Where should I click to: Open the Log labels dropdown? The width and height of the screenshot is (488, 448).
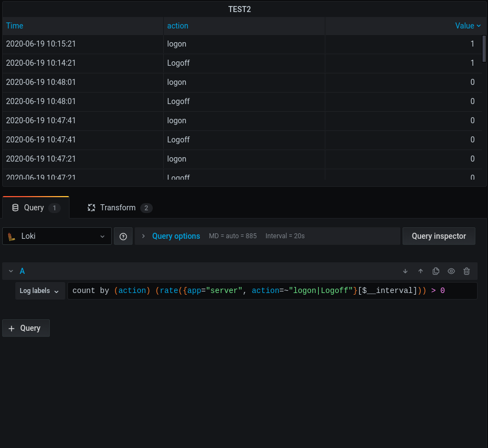tap(39, 291)
